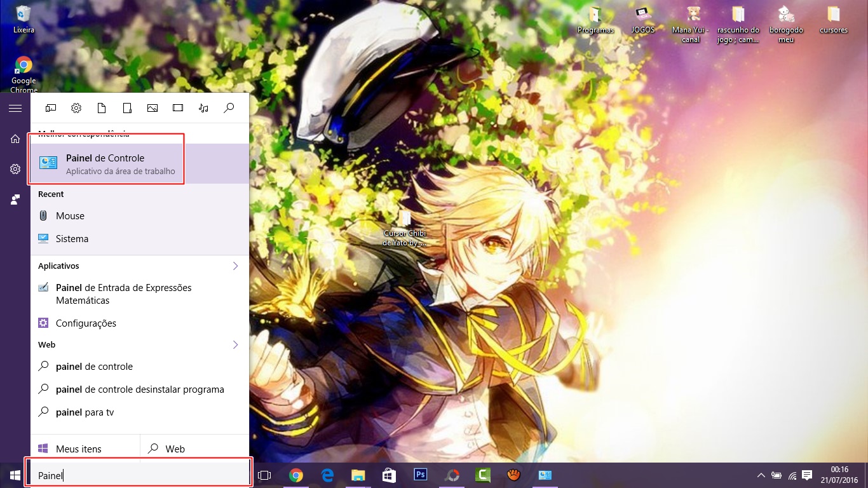The height and width of the screenshot is (488, 868).
Task: Select rascunho do jogo desktop folder
Action: click(738, 24)
